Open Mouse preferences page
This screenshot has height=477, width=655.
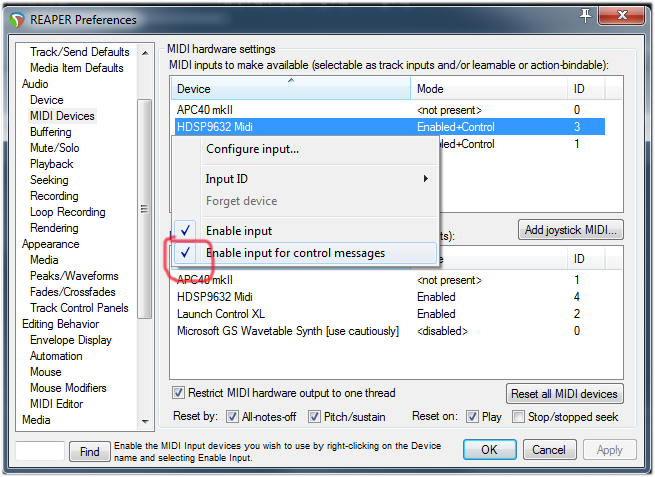pyautogui.click(x=46, y=372)
